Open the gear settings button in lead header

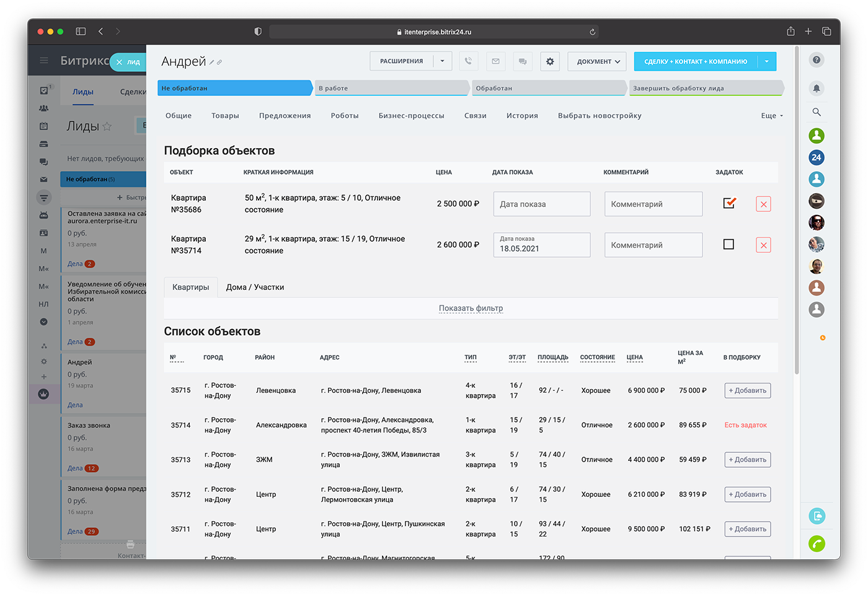click(550, 61)
